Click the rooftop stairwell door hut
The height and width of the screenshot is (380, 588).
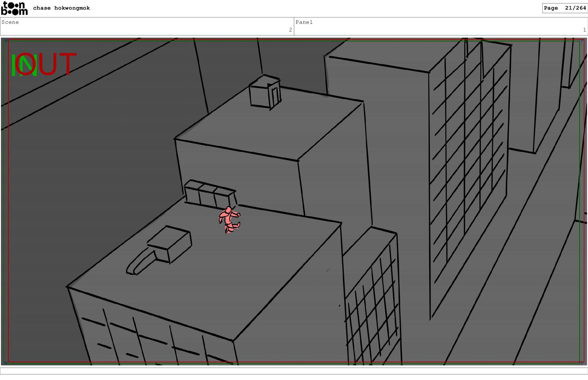(x=265, y=92)
